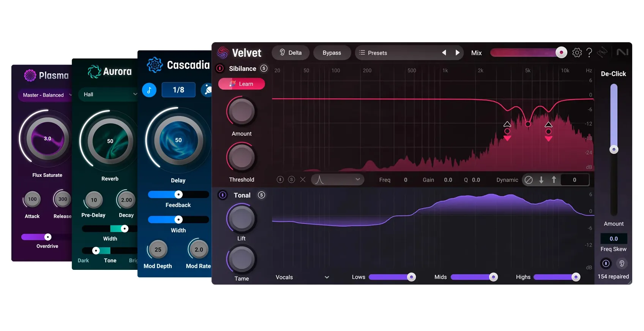The image size is (644, 331).
Task: Start Sibilance Learn
Action: click(x=241, y=84)
